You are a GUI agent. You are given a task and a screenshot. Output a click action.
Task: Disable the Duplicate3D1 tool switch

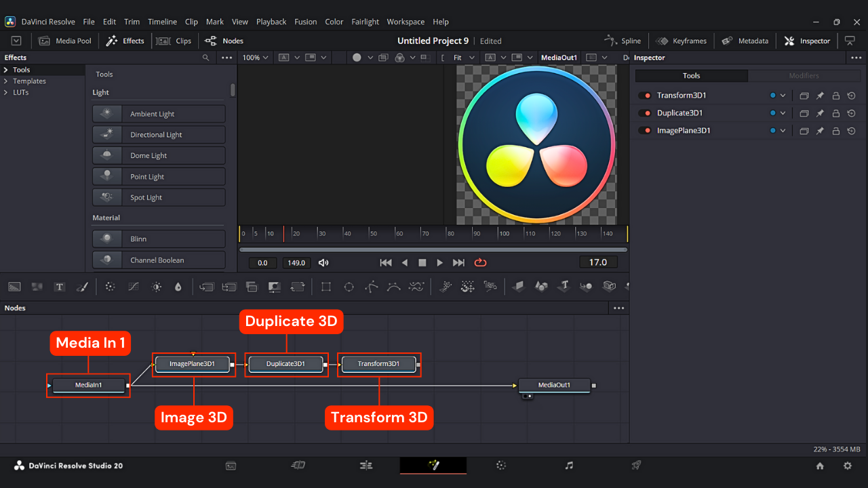tap(644, 113)
